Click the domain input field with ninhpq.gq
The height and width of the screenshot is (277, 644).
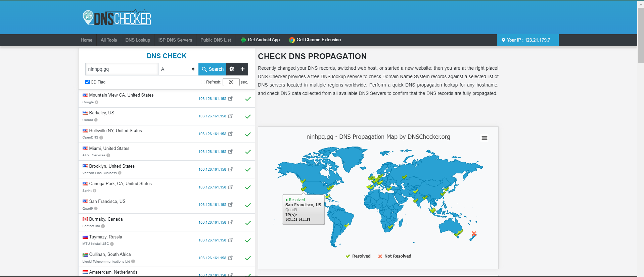click(122, 69)
